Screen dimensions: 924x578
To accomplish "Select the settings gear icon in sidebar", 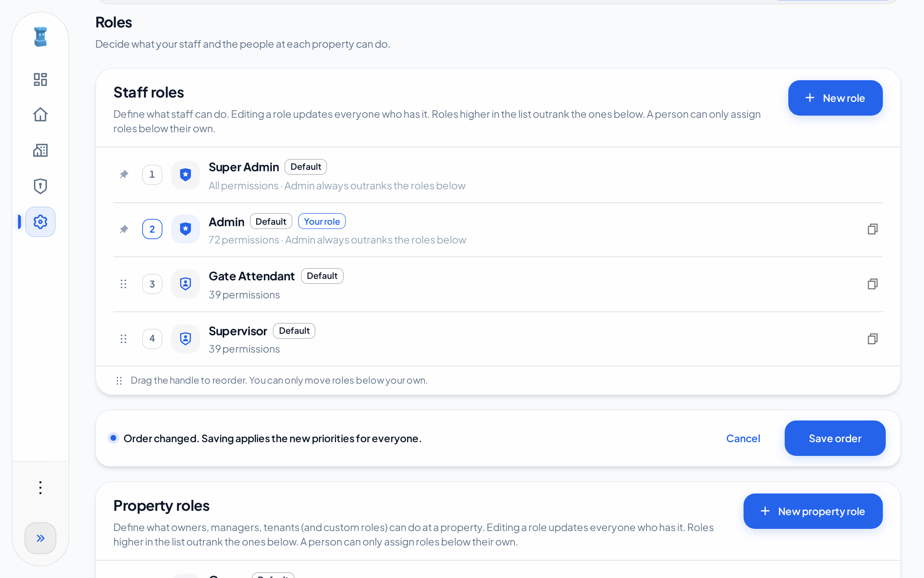I will [x=40, y=222].
